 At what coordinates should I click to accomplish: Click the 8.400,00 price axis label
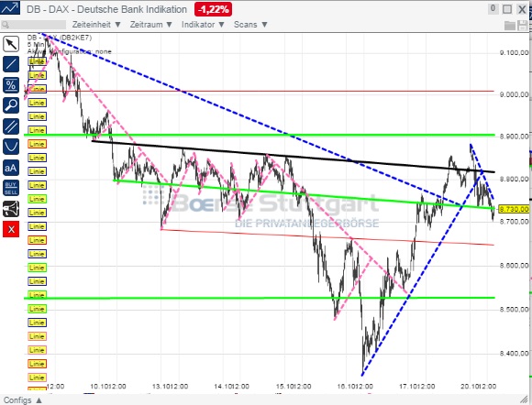(514, 353)
